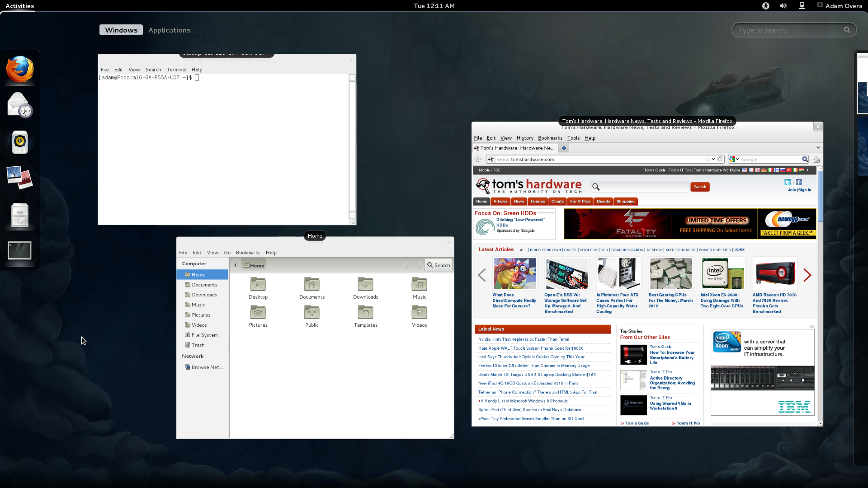Open Pictures folder icon in file view

click(258, 316)
